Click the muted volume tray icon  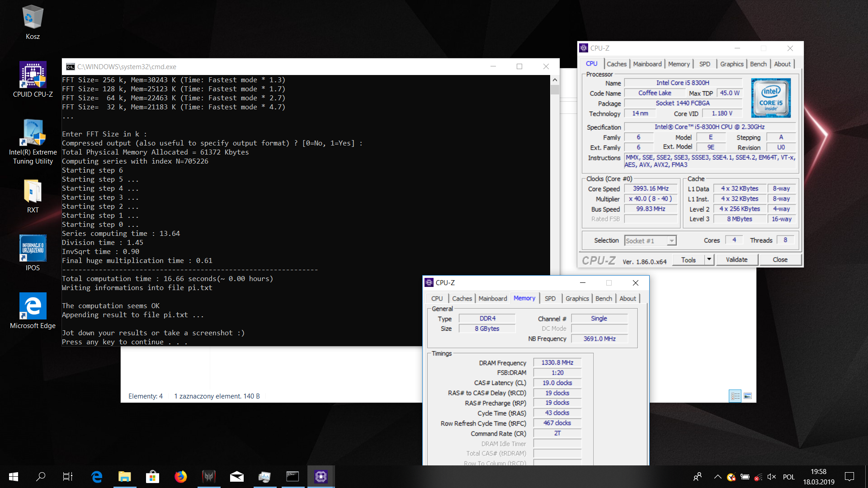point(772,477)
